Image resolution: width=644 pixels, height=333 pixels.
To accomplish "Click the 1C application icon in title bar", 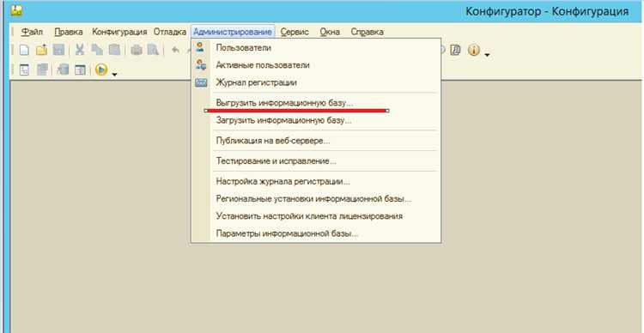I will pos(16,10).
